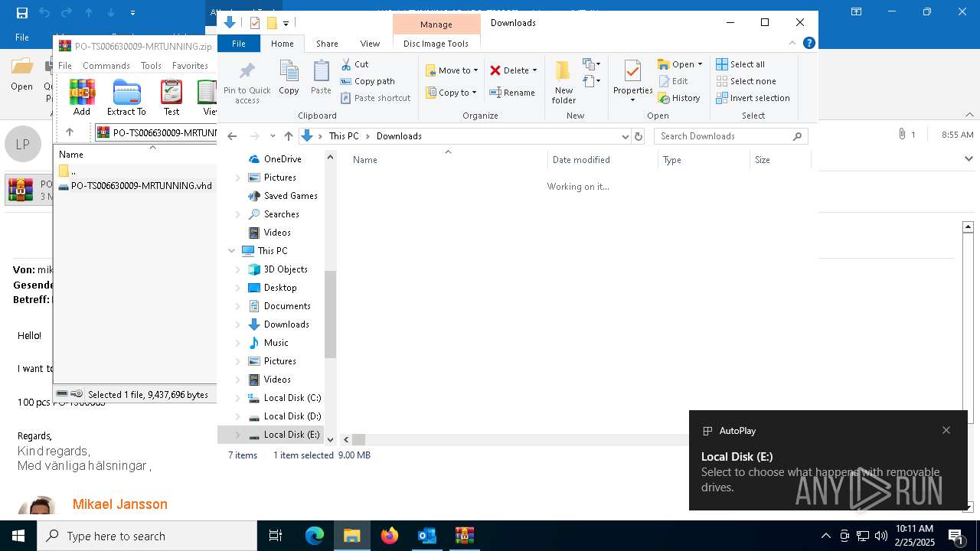
Task: Click the Paste button in the ribbon
Action: pos(321,78)
